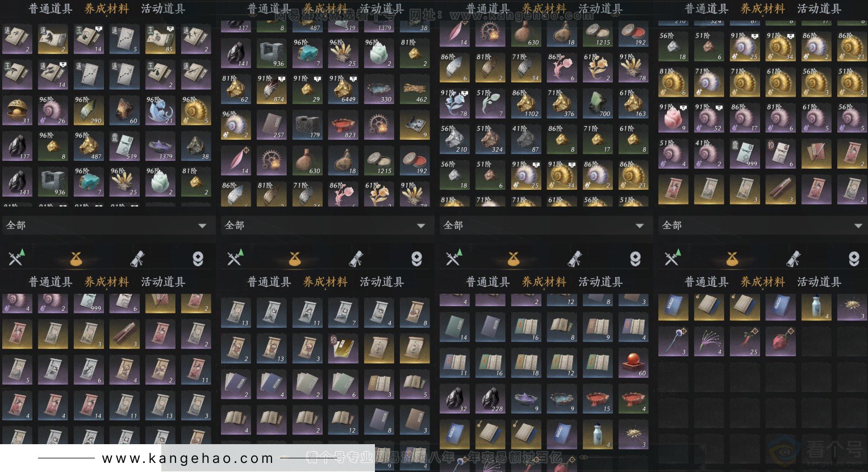Screen dimensions: 868x472
Task: Click the grey booklet item showing 257
Action: [x=272, y=125]
